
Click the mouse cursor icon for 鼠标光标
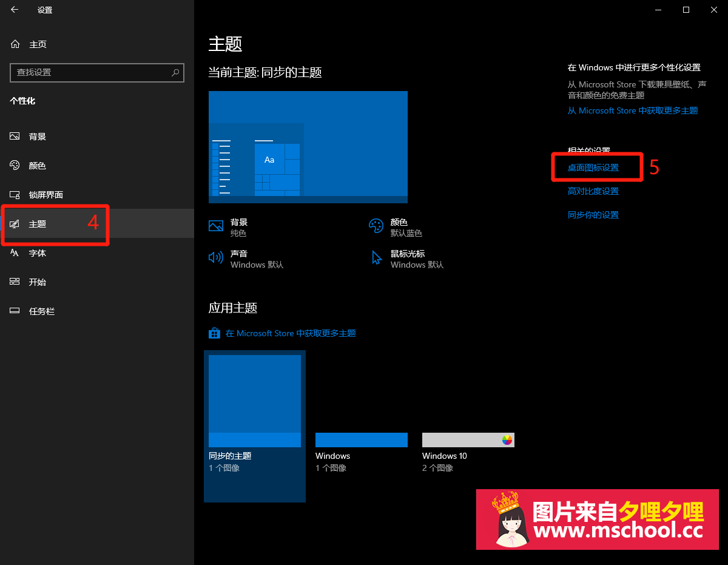(377, 258)
